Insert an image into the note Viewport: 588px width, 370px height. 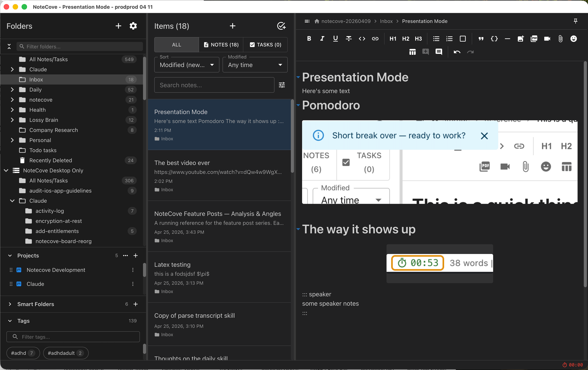coord(520,38)
